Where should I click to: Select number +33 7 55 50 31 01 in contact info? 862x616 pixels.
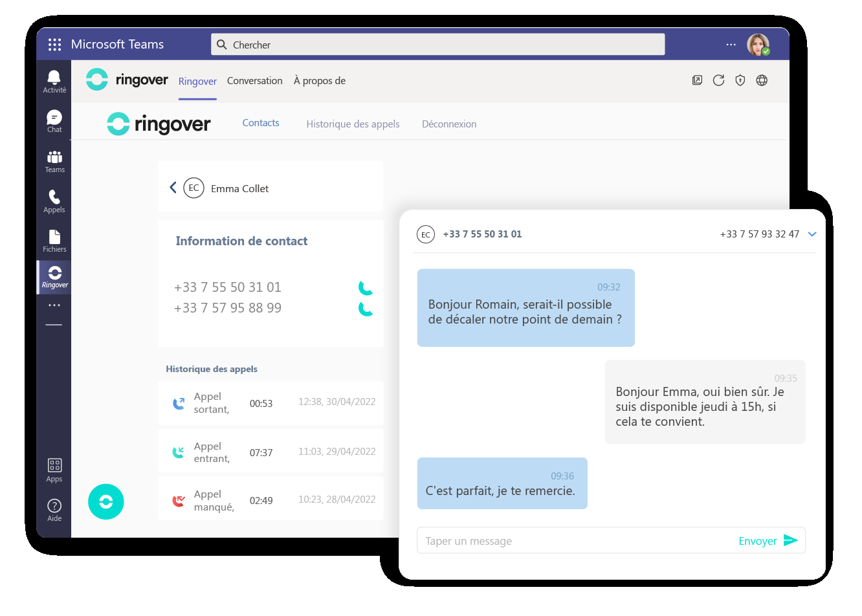228,287
